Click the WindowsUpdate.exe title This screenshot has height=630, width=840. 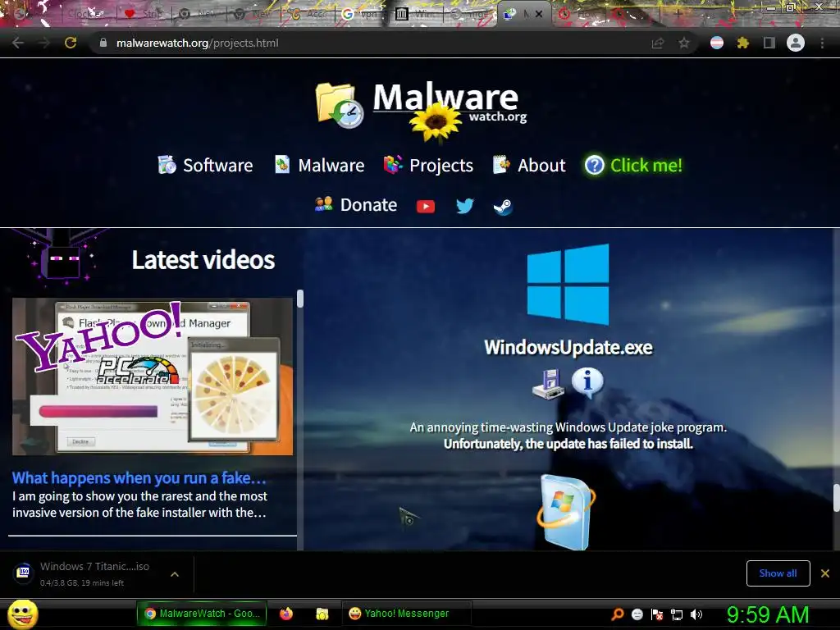click(568, 347)
